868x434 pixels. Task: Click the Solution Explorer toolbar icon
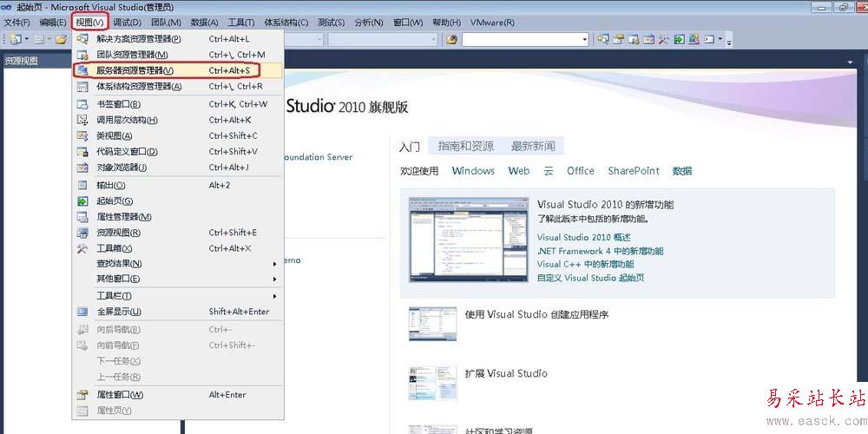tap(603, 39)
